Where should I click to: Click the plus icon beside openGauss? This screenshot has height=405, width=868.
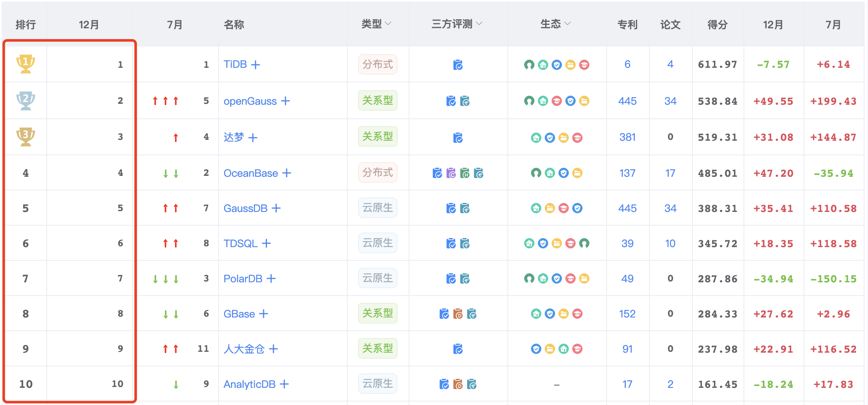(x=285, y=101)
